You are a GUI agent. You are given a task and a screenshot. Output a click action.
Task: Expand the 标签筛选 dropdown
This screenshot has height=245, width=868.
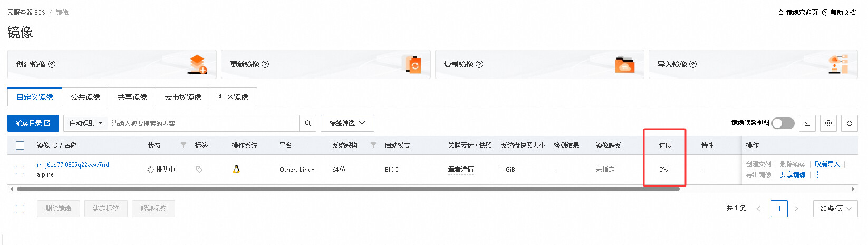(347, 123)
